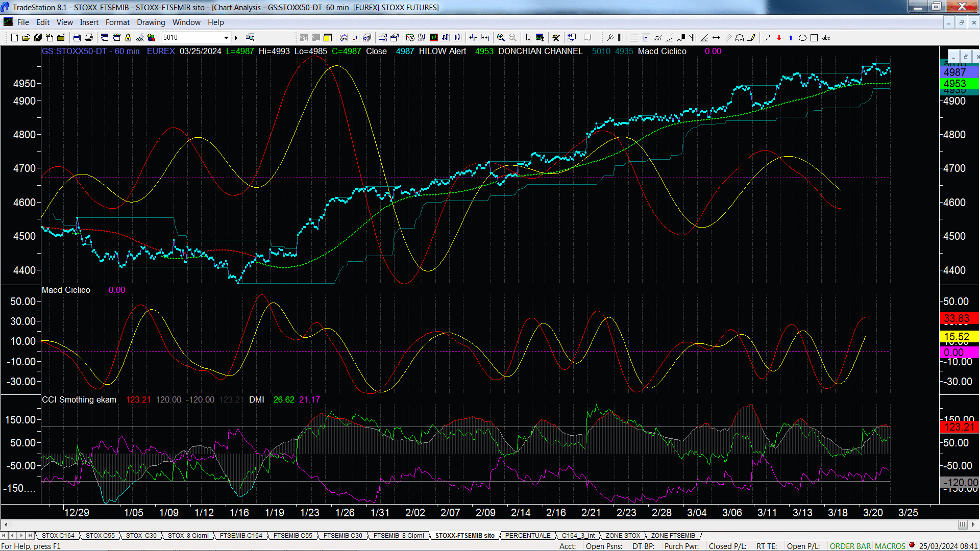The width and height of the screenshot is (980, 551).
Task: Select the blue Up Arrow tool
Action: [791, 38]
